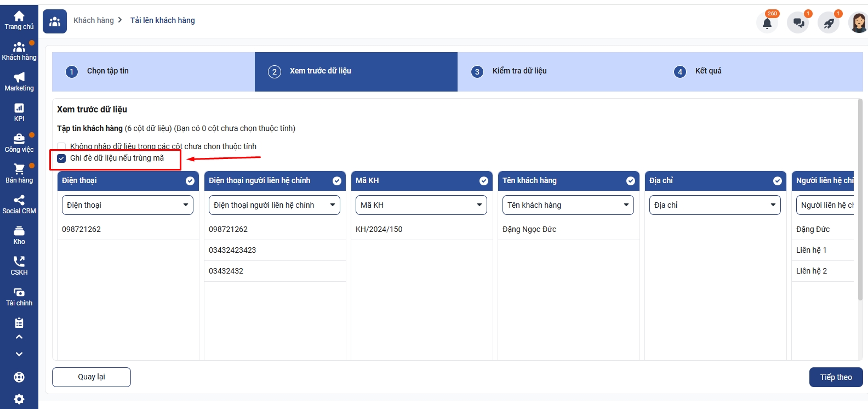The height and width of the screenshot is (409, 868).
Task: Toggle the Mã KH column checkmark
Action: (x=484, y=181)
